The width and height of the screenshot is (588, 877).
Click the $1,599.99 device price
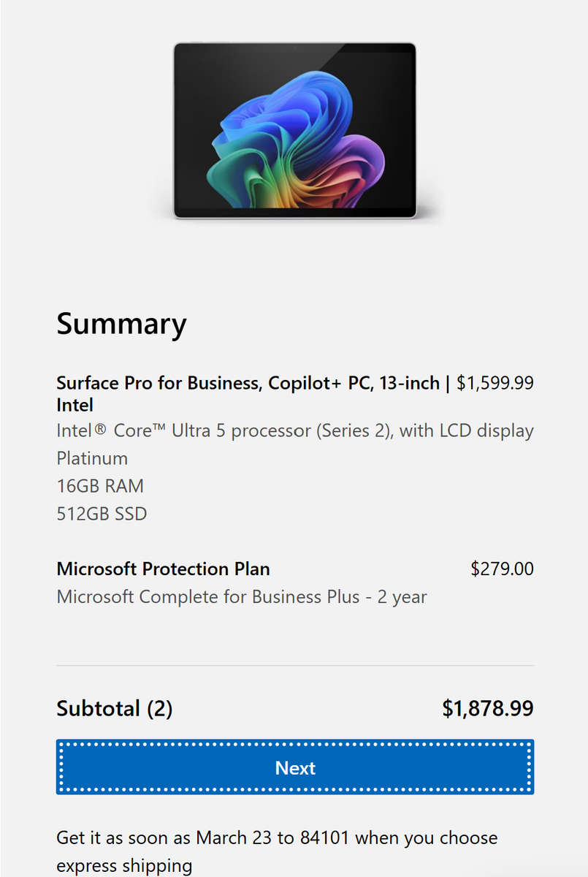point(495,383)
